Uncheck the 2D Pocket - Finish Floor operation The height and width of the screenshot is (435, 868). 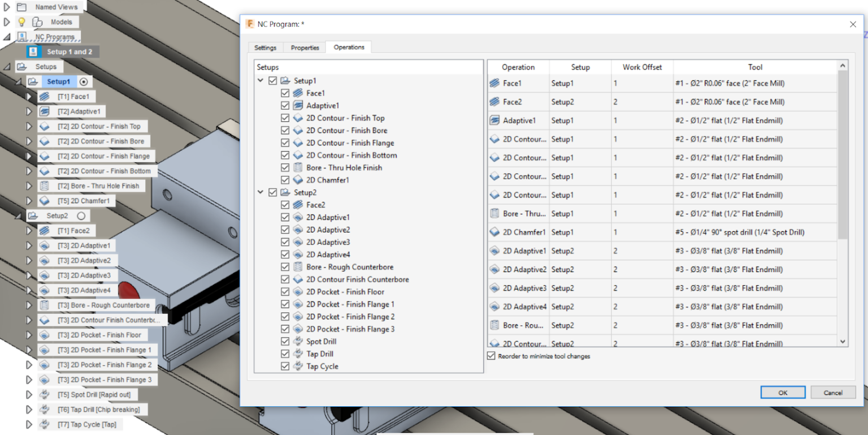pos(285,291)
